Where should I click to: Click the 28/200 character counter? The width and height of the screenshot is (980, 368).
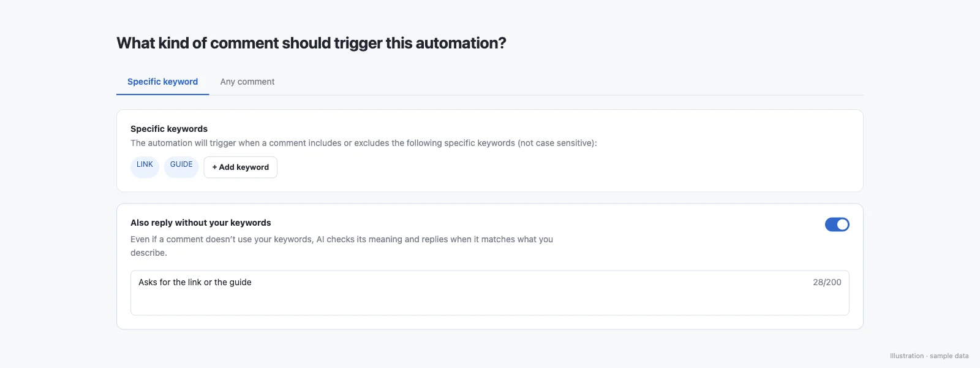click(x=827, y=282)
